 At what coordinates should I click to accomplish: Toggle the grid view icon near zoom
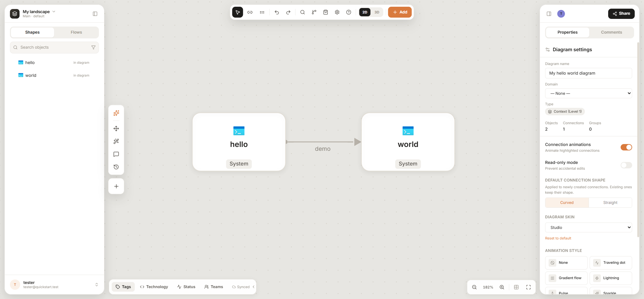(516, 287)
